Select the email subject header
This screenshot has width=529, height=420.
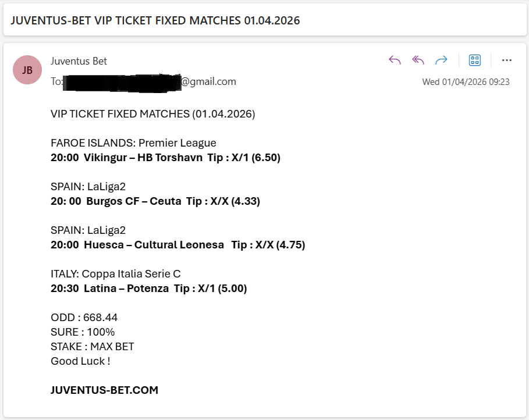point(156,20)
